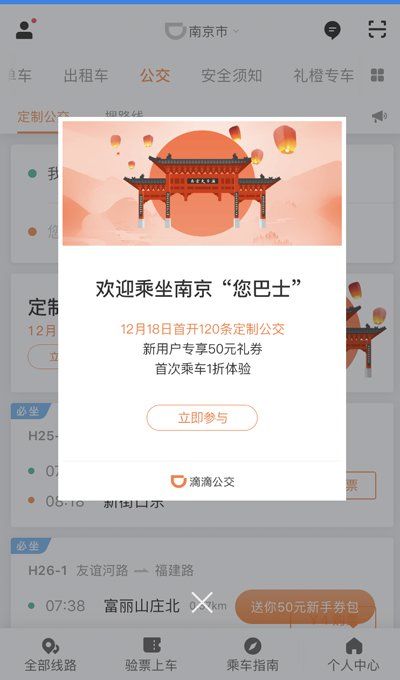The image size is (400, 680).
Task: Open the service grid menu icon
Action: point(377,75)
